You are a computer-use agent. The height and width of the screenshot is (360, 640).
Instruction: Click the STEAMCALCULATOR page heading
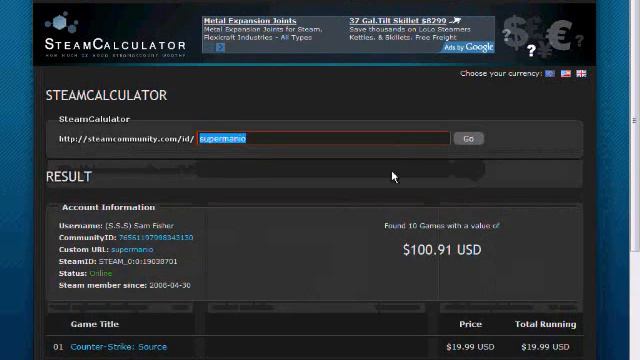pos(106,96)
